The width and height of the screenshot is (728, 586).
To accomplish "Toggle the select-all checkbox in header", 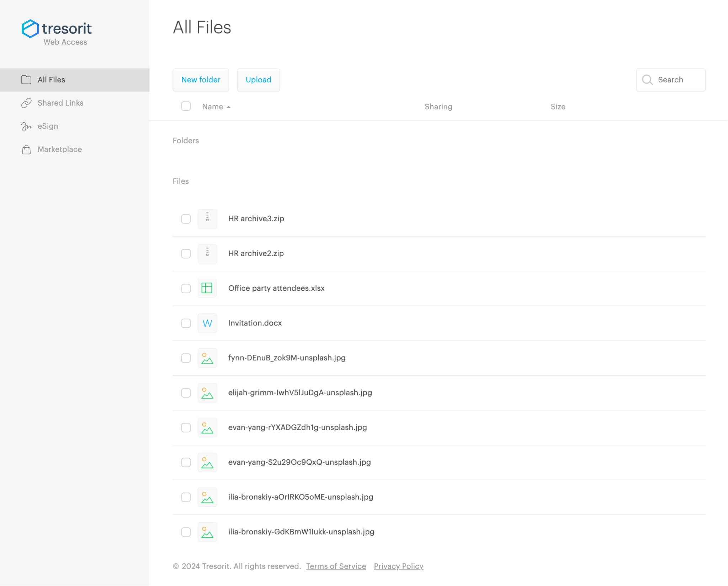I will (186, 106).
